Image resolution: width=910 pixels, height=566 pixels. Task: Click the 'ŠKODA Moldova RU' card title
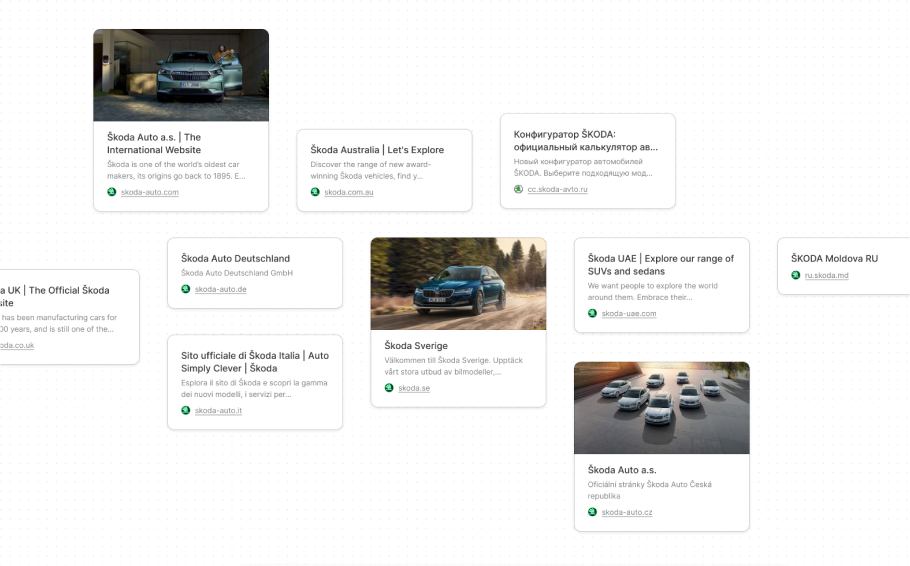coord(834,258)
